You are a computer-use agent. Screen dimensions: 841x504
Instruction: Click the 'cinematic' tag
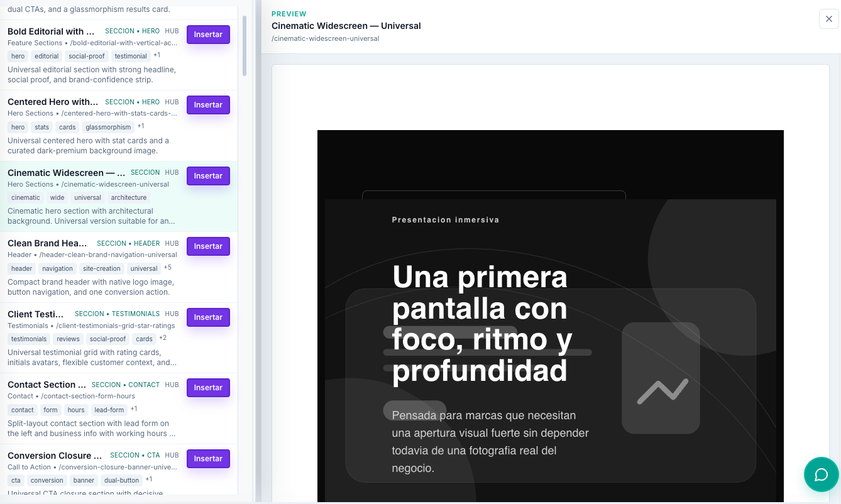point(26,197)
